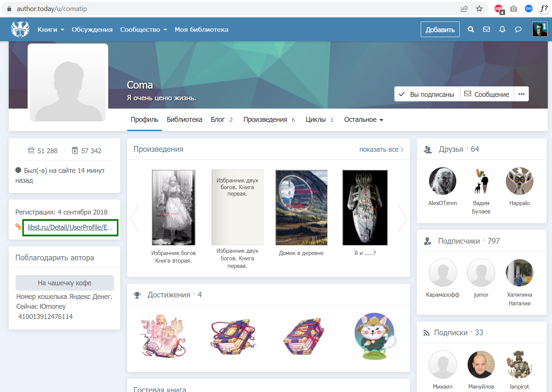Open the AdBlock extension icon
This screenshot has width=552, height=392.
(x=499, y=9)
